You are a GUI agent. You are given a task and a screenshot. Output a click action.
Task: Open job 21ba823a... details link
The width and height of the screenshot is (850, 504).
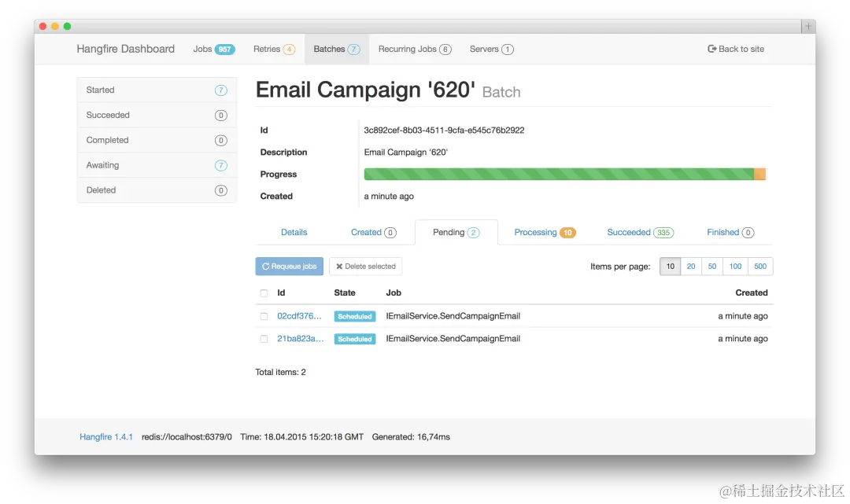(301, 339)
